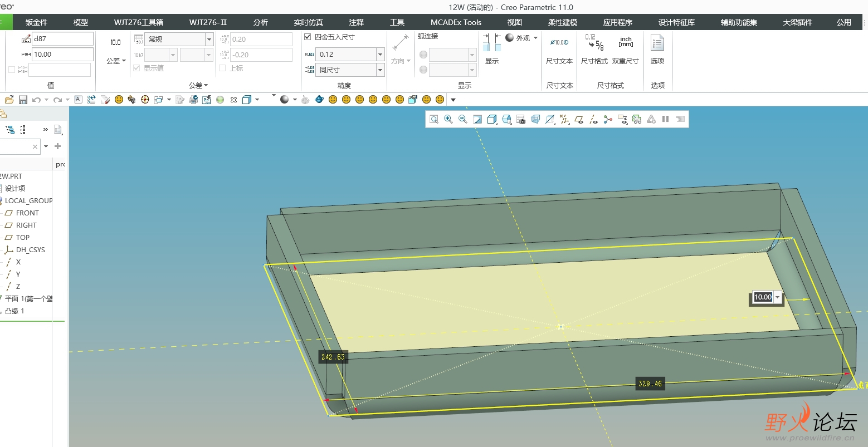Expand the tolerance button dropdown arrow

point(124,61)
